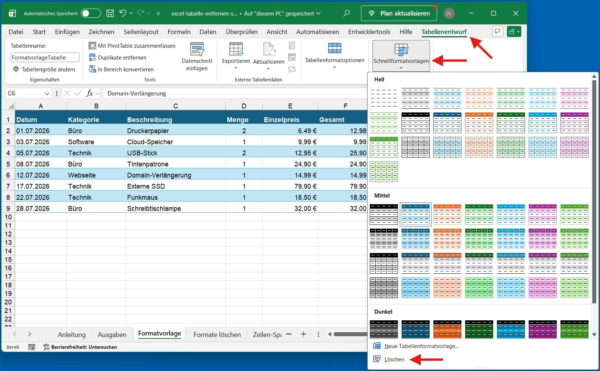Click Duplikate entfernen
The image size is (600, 371).
(x=118, y=57)
